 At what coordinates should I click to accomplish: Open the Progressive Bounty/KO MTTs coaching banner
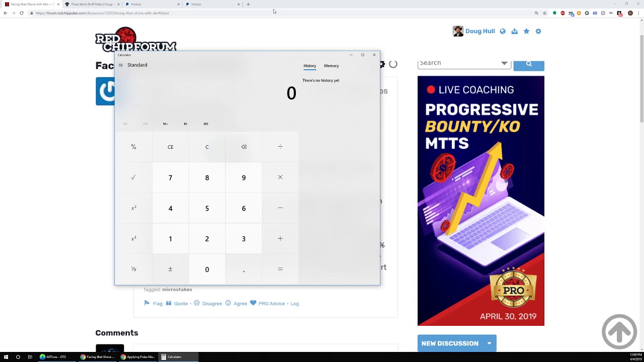click(x=481, y=201)
